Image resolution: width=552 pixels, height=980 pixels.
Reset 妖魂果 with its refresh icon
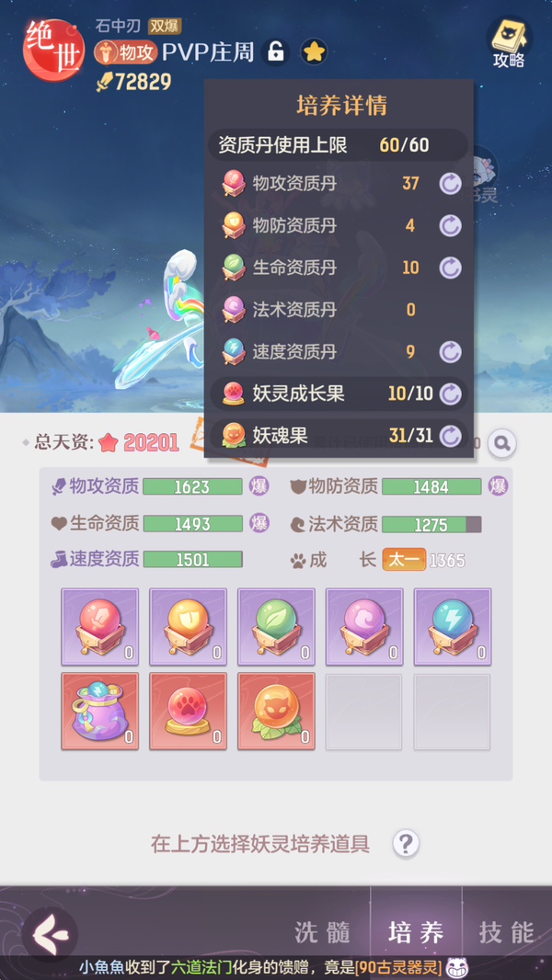(450, 436)
